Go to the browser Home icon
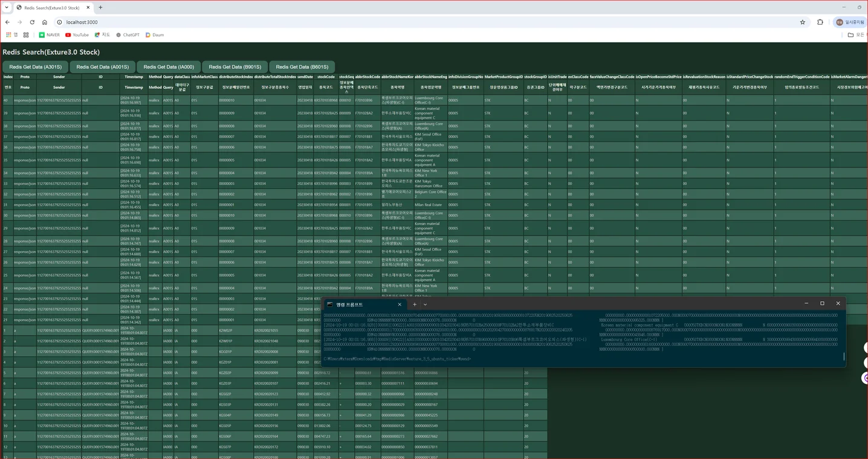 point(44,22)
